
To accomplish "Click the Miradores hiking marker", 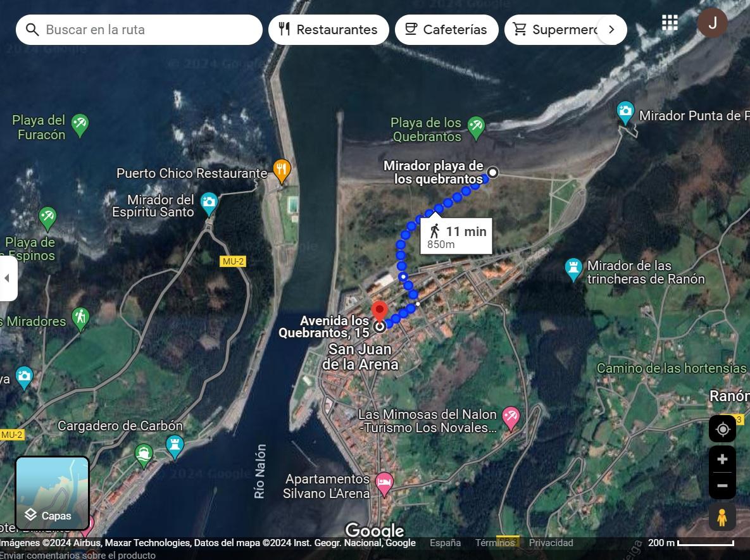I will click(x=80, y=318).
